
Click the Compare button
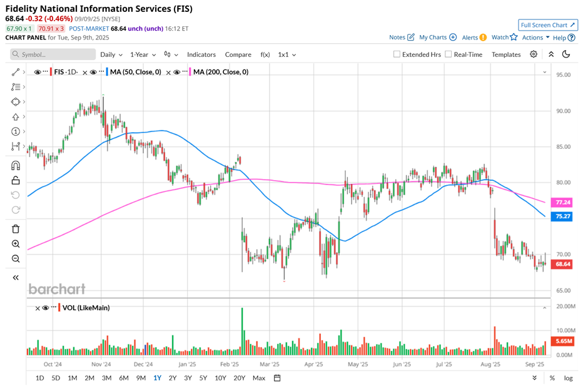coord(238,54)
